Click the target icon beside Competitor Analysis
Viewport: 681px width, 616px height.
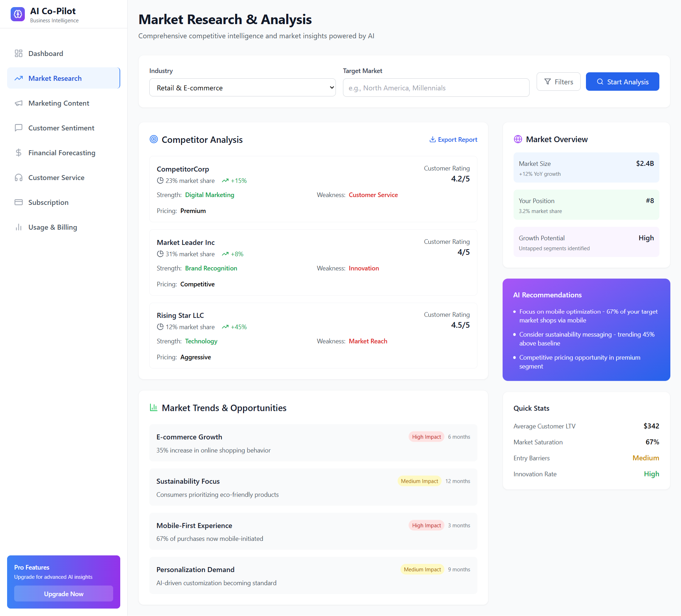(154, 139)
